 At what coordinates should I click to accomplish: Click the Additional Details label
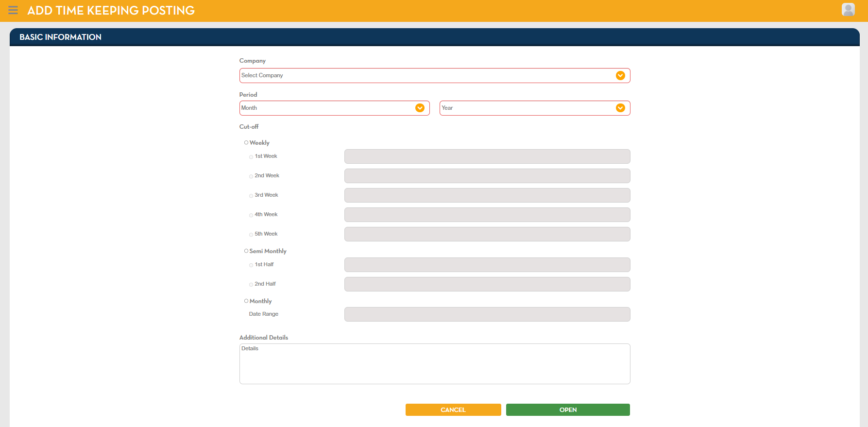(264, 337)
